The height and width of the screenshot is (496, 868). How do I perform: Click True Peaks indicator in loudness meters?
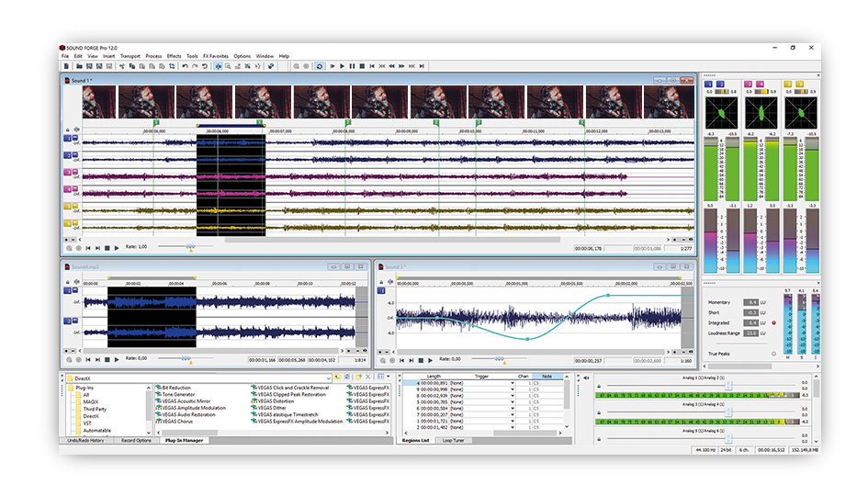point(773,354)
